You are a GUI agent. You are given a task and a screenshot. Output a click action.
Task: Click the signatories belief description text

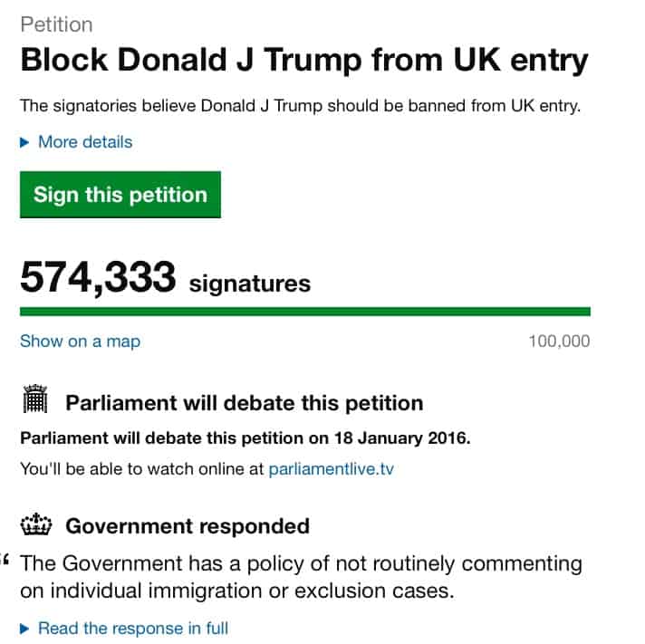pos(300,106)
